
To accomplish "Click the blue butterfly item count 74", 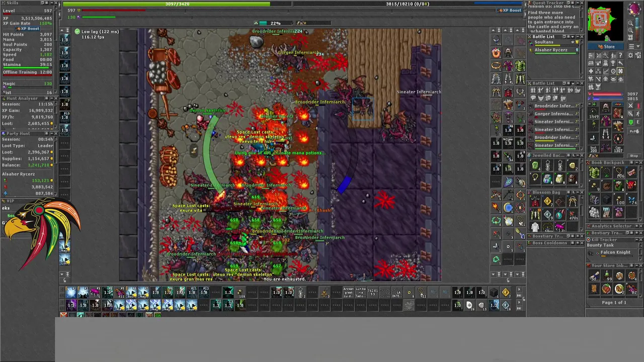I will (x=631, y=199).
